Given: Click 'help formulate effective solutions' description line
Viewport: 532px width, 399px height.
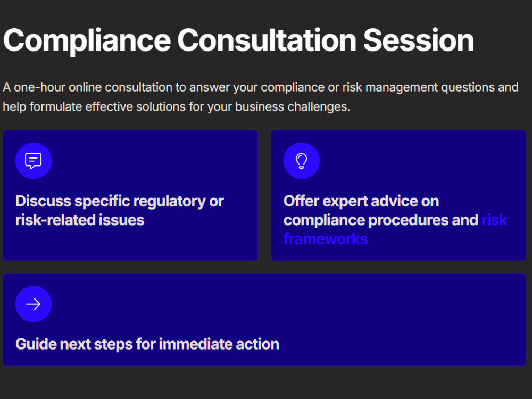Looking at the screenshot, I should [177, 107].
